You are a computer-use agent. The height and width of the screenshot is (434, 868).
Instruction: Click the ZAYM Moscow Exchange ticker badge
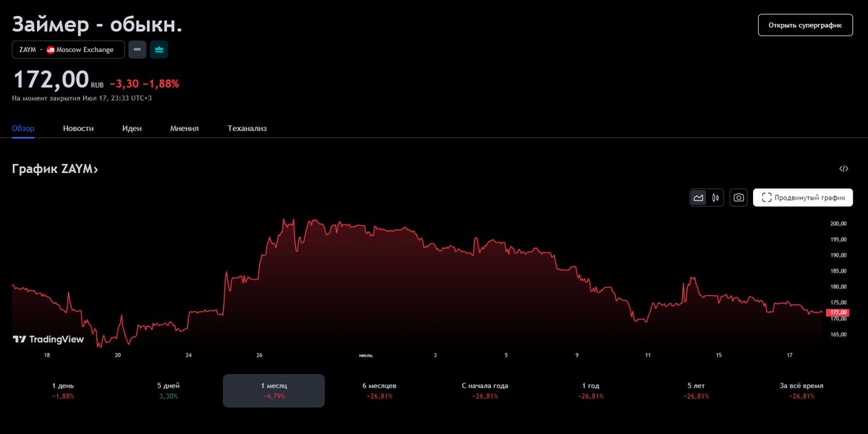click(68, 49)
